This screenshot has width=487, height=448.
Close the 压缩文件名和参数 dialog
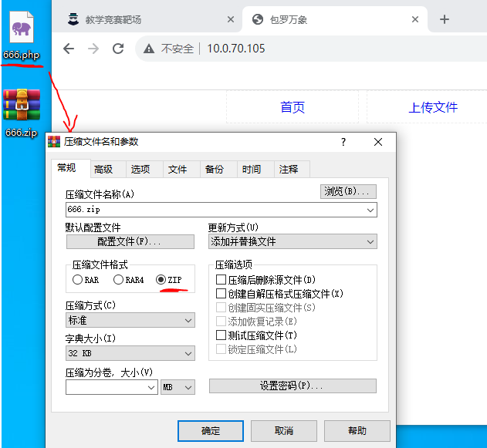(378, 142)
